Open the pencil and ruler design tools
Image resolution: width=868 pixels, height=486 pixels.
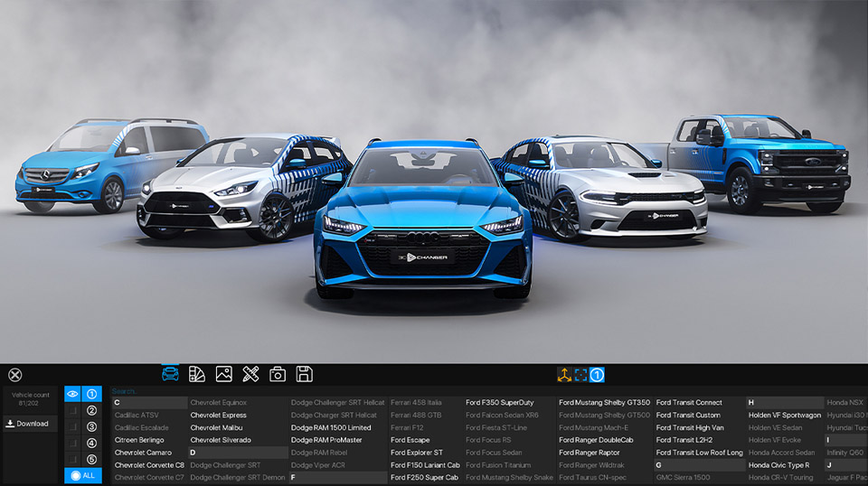tap(251, 374)
